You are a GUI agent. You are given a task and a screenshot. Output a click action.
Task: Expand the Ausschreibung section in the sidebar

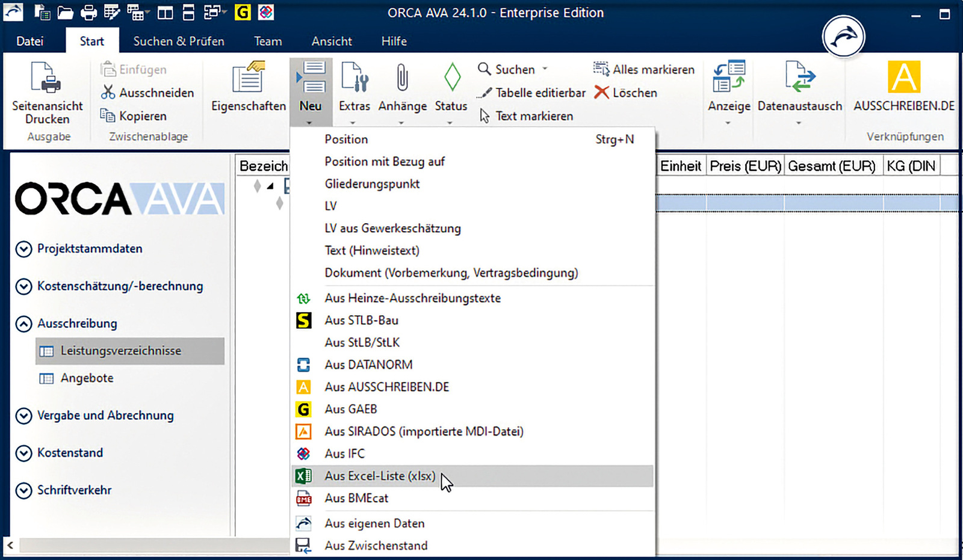click(x=24, y=324)
